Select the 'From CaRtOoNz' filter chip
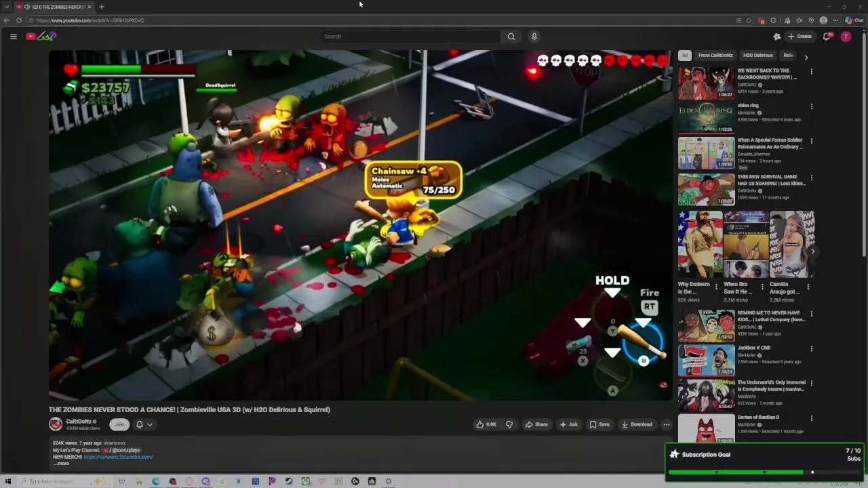Image resolution: width=868 pixels, height=488 pixels. [x=715, y=56]
